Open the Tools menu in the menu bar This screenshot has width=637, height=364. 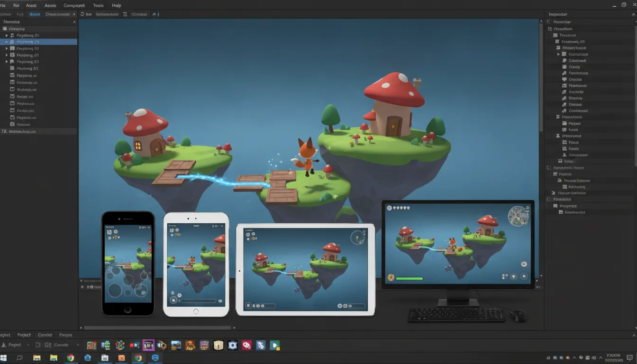(98, 5)
